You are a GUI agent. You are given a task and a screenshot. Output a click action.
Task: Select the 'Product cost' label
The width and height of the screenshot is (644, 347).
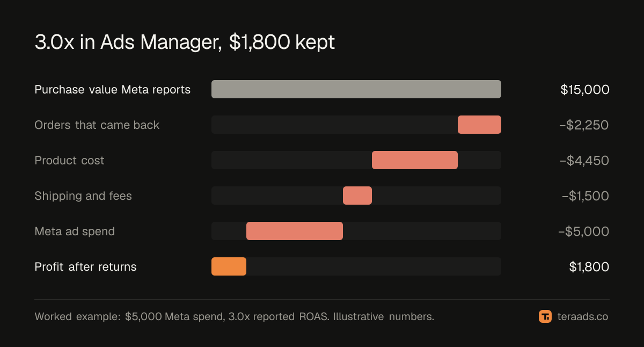coord(69,161)
